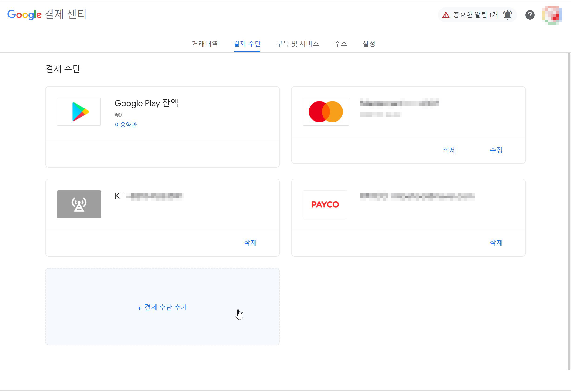Click the KT carrier antenna icon
Viewport: 571px width, 392px height.
79,204
